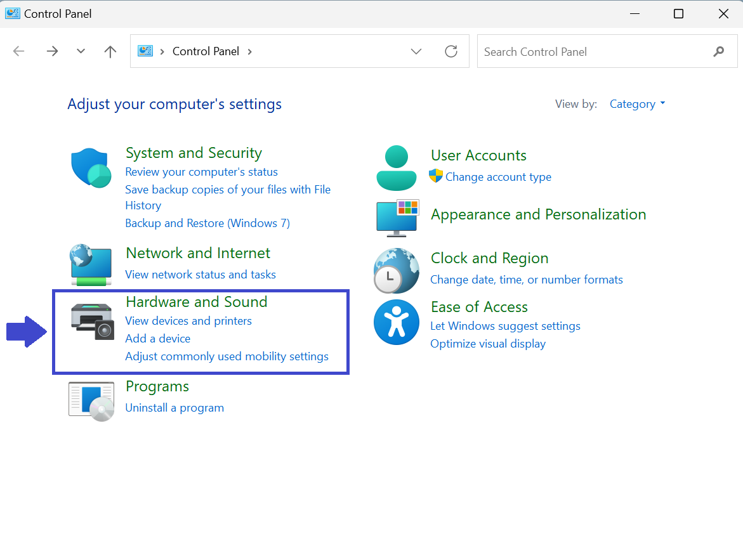Image resolution: width=743 pixels, height=560 pixels.
Task: Open the recent locations dropdown arrow
Action: click(x=81, y=51)
